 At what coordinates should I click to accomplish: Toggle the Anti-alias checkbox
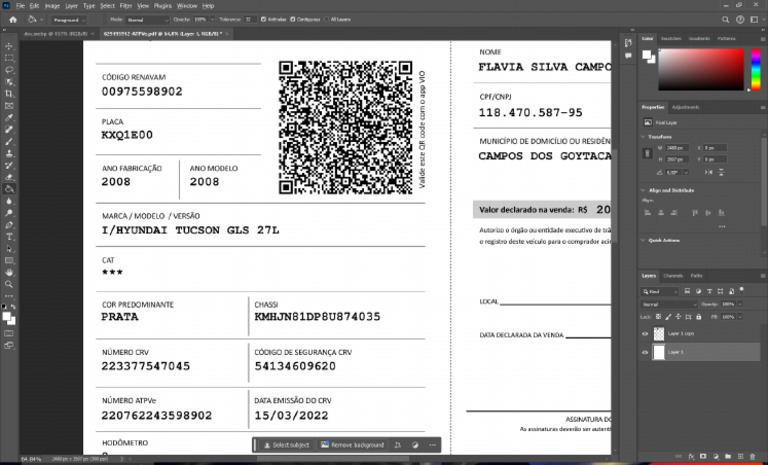click(x=264, y=20)
